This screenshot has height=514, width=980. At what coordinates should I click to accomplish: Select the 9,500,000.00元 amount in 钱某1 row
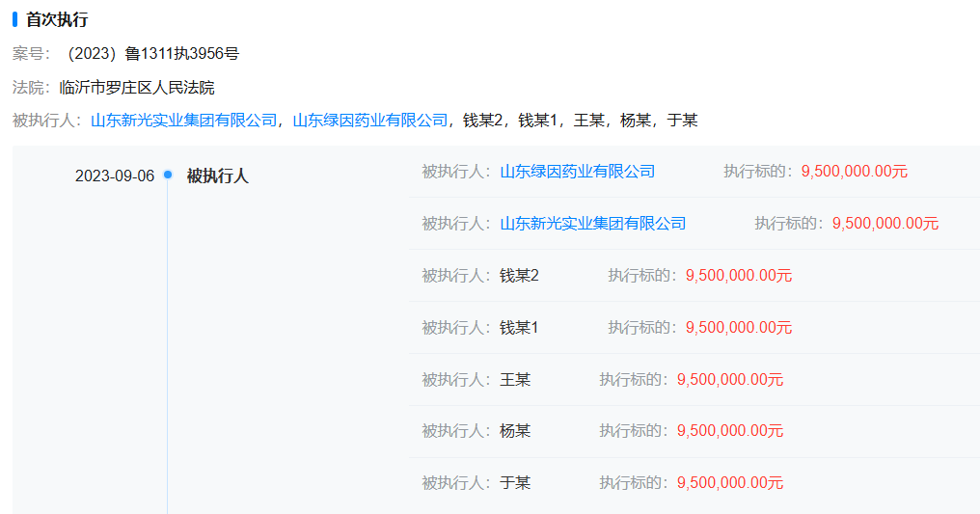coord(739,327)
